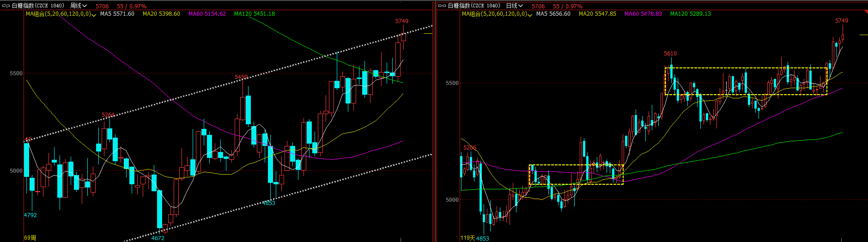Click the 69周 range label
Screen dimensions: 868x242
30,238
